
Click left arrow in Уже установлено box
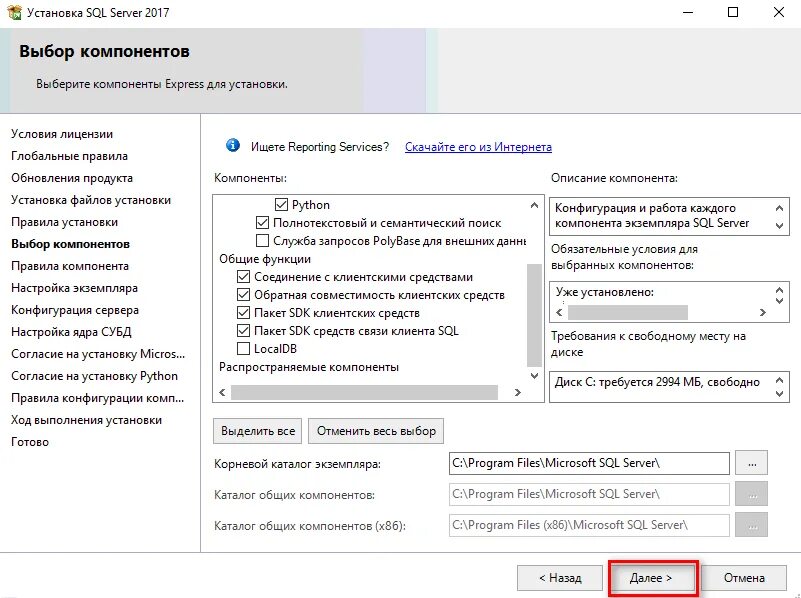[x=559, y=312]
